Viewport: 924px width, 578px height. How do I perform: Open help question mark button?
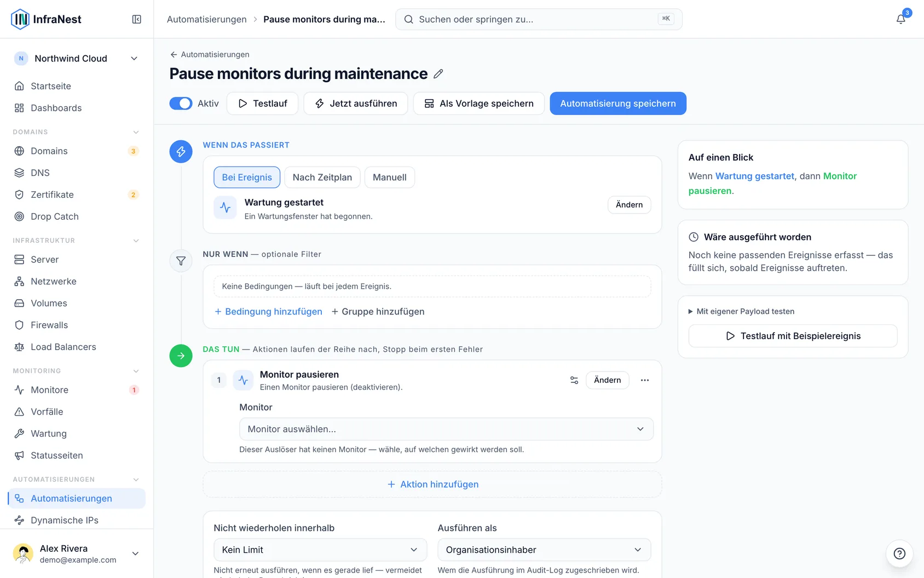click(899, 553)
